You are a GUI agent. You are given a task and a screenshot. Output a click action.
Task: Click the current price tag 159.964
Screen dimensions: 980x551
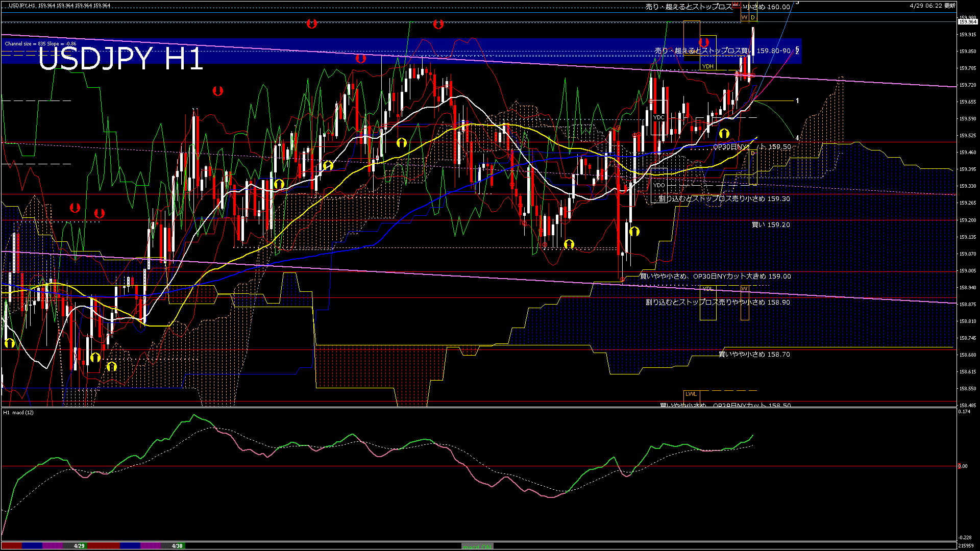tap(968, 22)
